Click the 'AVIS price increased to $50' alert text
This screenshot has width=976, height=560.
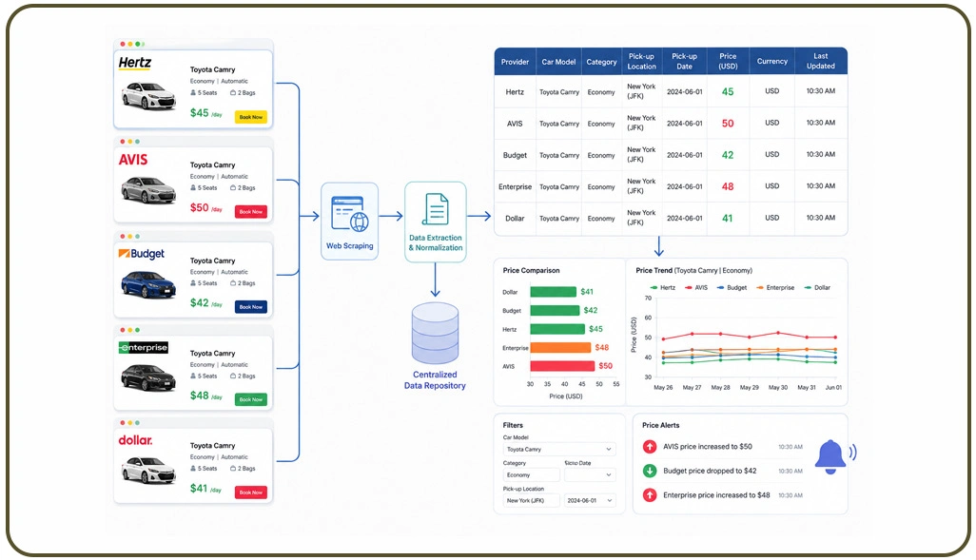(708, 447)
